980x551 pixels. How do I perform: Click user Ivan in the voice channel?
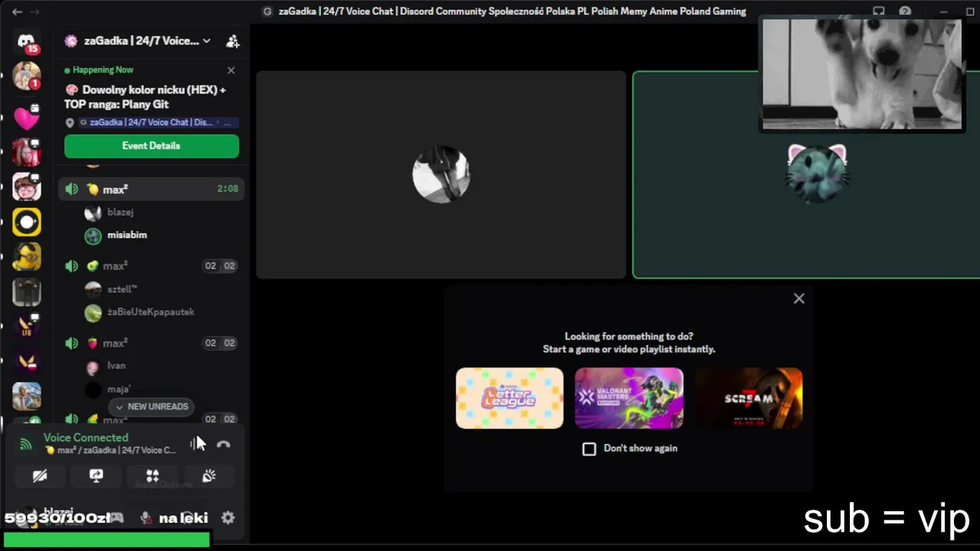click(x=116, y=366)
